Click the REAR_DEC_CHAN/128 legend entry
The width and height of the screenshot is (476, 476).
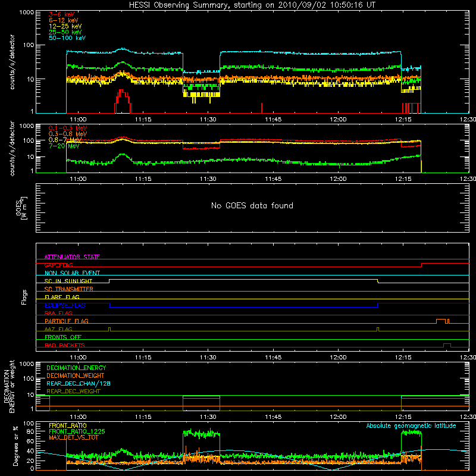[78, 383]
